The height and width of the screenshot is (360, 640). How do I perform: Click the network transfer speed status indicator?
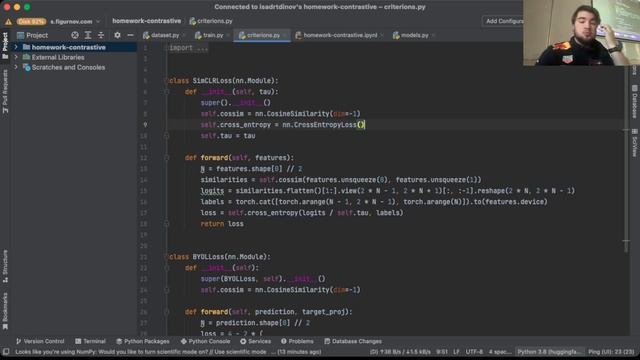point(400,352)
